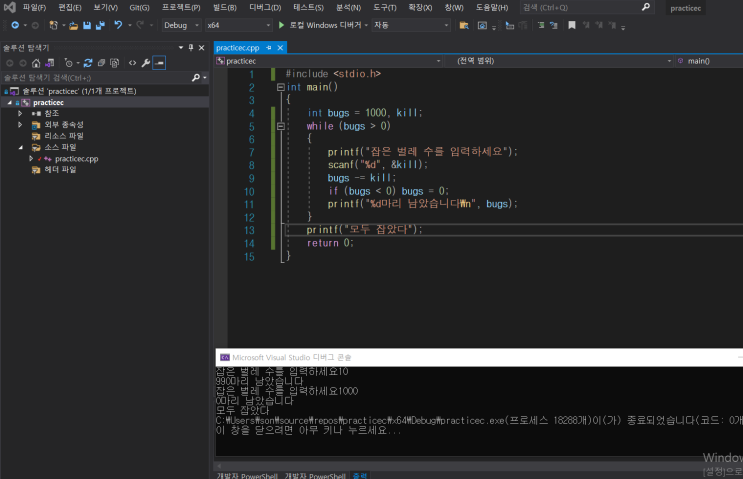Image resolution: width=743 pixels, height=479 pixels.
Task: Click the new project icon in toolbar
Action: pyautogui.click(x=54, y=25)
